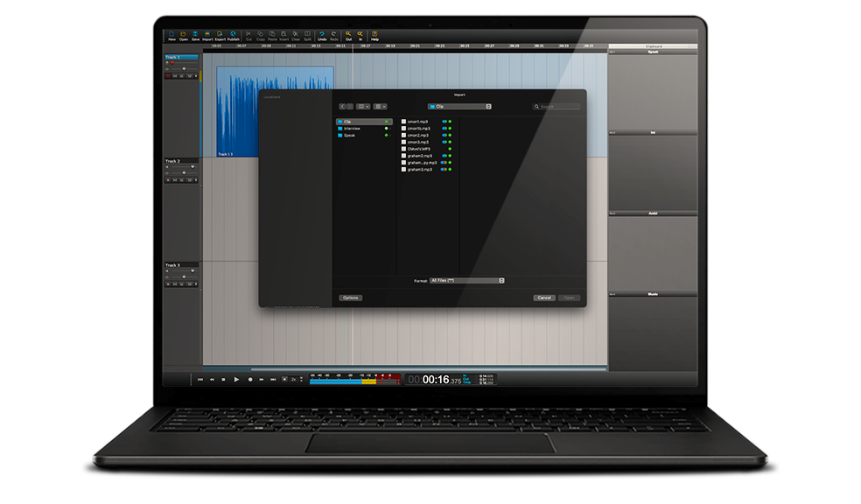861x504 pixels.
Task: Open the group-by grid dropdown
Action: tap(381, 107)
